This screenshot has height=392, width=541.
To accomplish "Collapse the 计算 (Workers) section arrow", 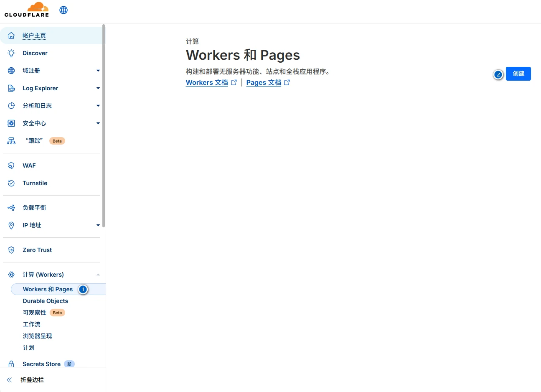I will point(98,275).
